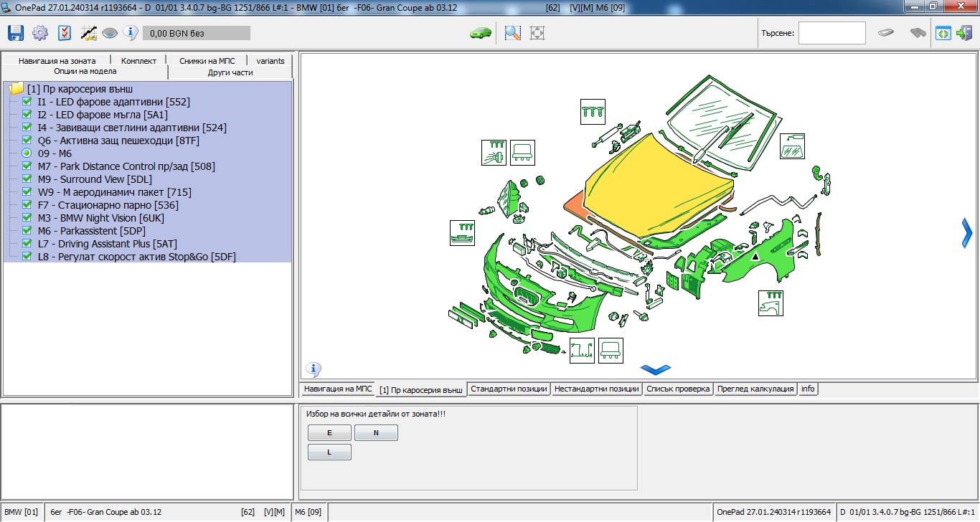The height and width of the screenshot is (522, 980).
Task: Click the green car icon in toolbar
Action: click(480, 33)
